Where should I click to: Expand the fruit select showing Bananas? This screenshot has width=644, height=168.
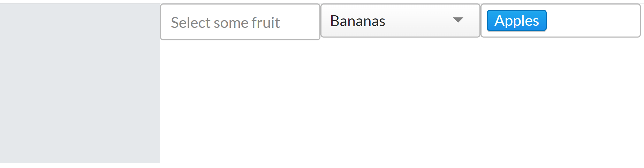tap(400, 21)
